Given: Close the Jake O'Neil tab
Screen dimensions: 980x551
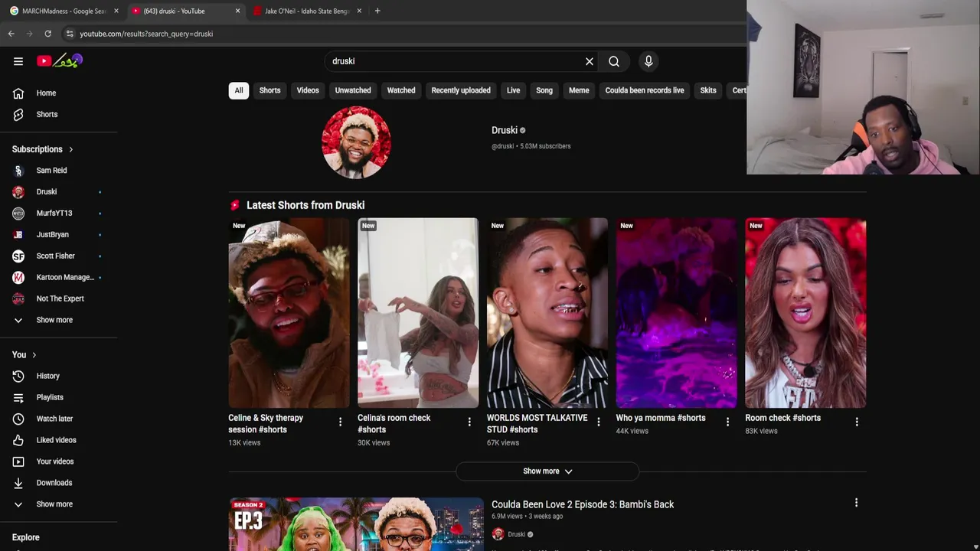Looking at the screenshot, I should [x=359, y=11].
